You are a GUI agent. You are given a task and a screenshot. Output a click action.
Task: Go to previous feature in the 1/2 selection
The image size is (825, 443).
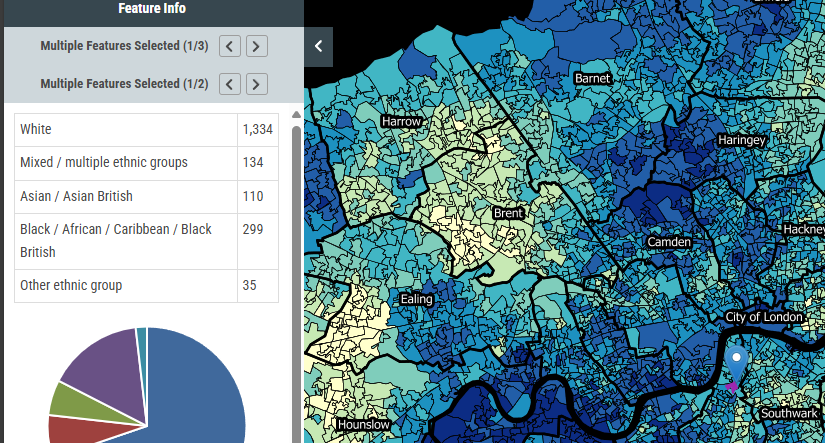230,84
